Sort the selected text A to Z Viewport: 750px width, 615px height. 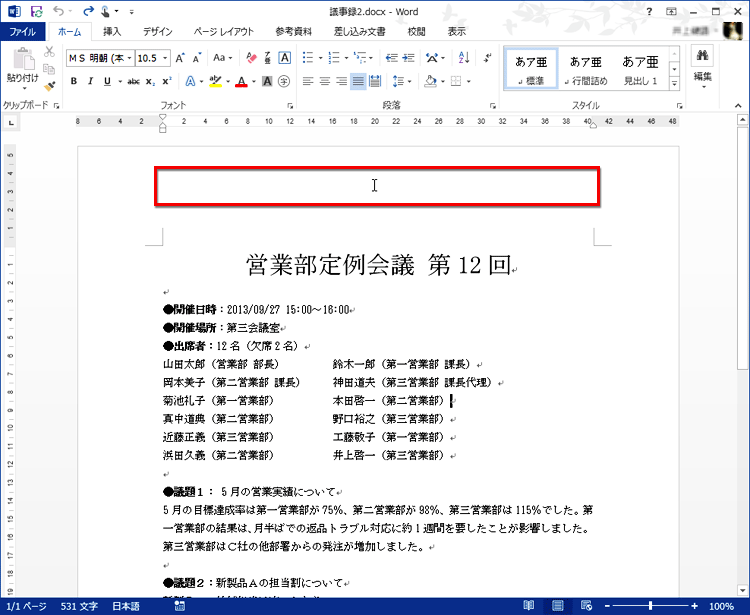pyautogui.click(x=463, y=58)
